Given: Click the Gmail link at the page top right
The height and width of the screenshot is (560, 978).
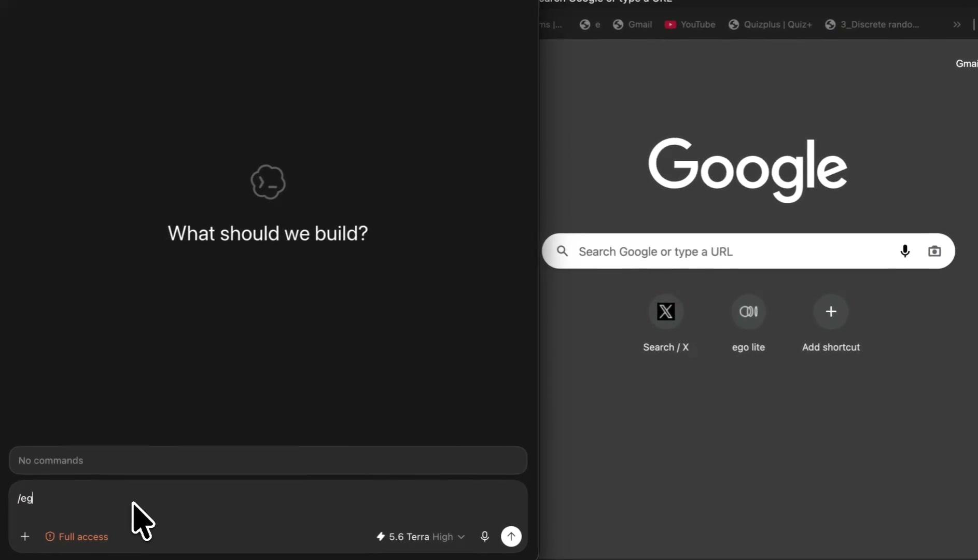Looking at the screenshot, I should coord(967,64).
